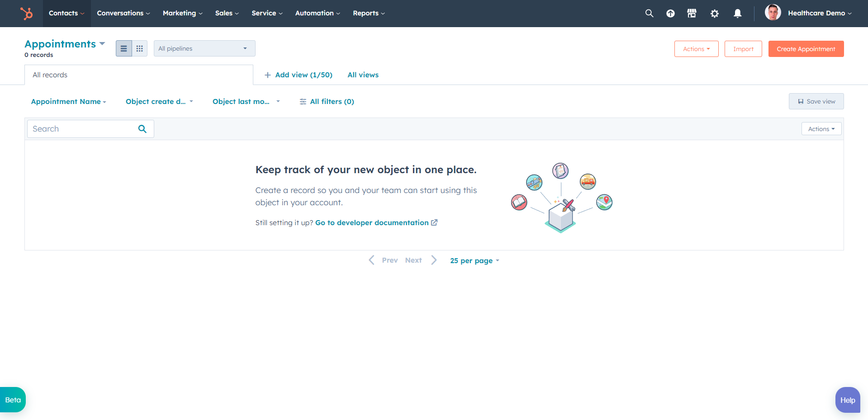
Task: Switch to the All records tab
Action: [x=50, y=75]
